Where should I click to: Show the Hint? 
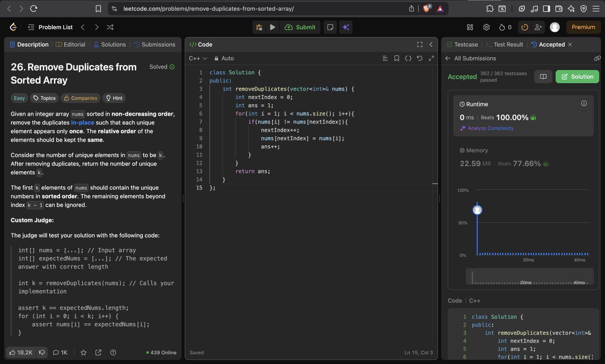114,98
